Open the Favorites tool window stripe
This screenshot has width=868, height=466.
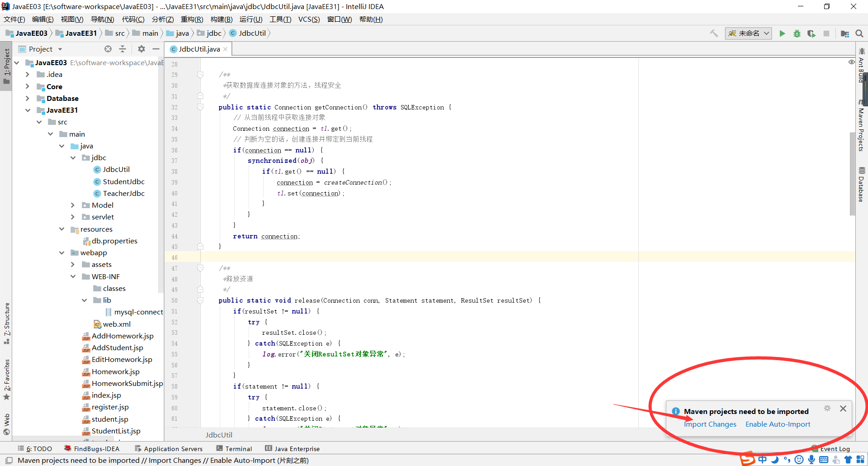click(x=6, y=379)
